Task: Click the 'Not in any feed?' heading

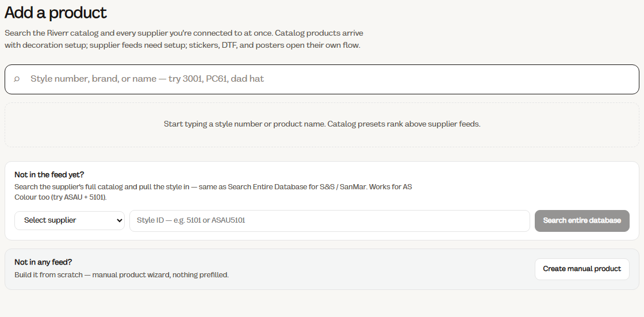Action: pyautogui.click(x=43, y=262)
